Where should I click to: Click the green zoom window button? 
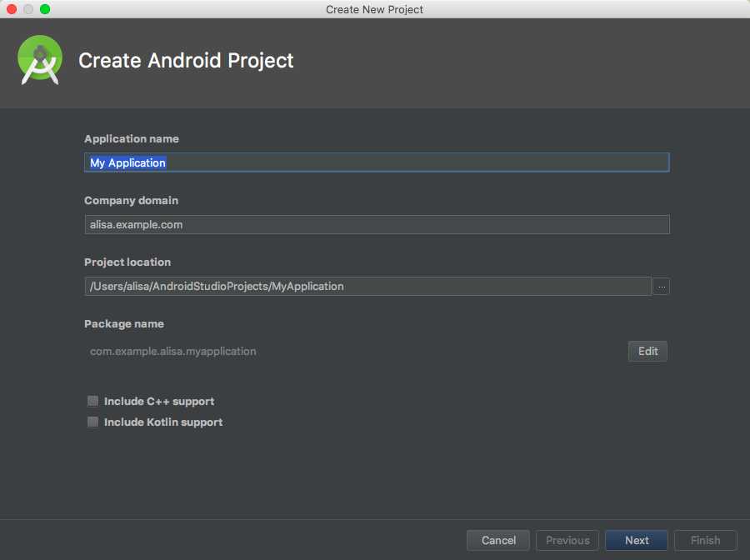point(45,9)
